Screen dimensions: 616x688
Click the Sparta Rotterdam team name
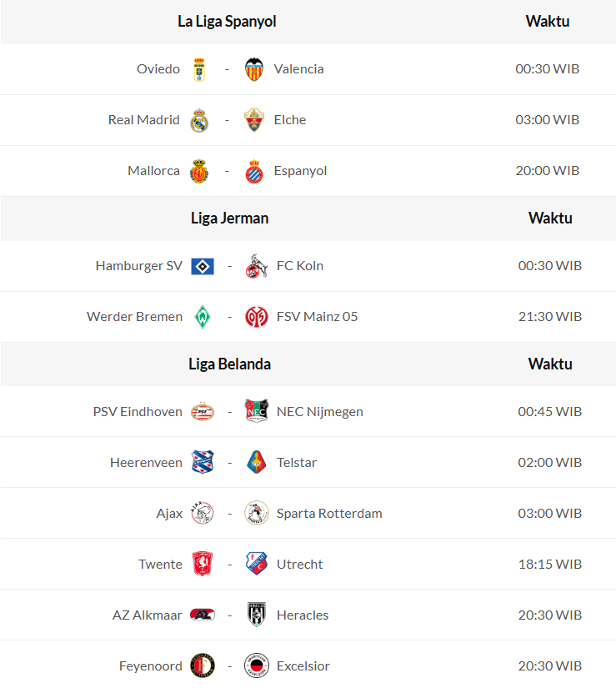pyautogui.click(x=329, y=514)
